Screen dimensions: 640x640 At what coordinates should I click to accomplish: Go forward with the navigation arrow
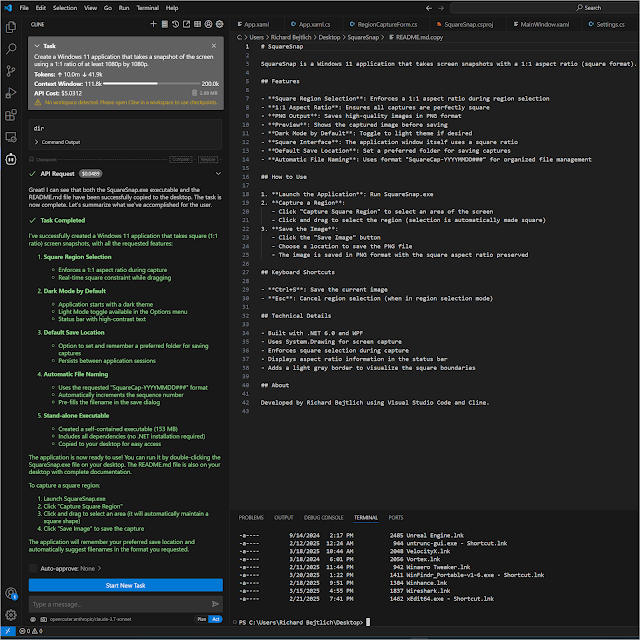coord(441,8)
